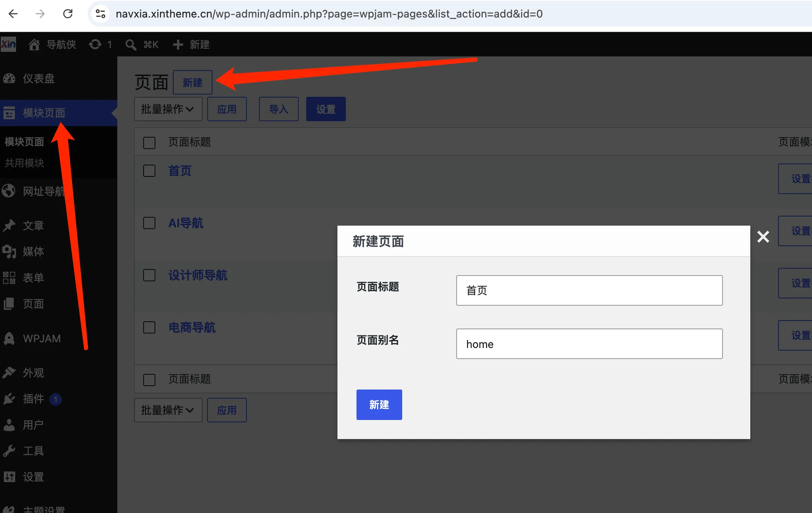Click the 页面别名 input field
Image resolution: width=812 pixels, height=513 pixels.
pos(589,344)
